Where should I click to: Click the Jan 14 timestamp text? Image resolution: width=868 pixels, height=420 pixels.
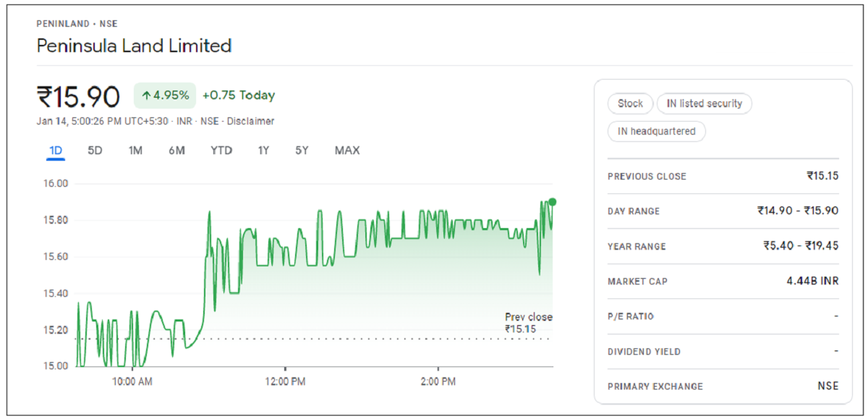(104, 122)
